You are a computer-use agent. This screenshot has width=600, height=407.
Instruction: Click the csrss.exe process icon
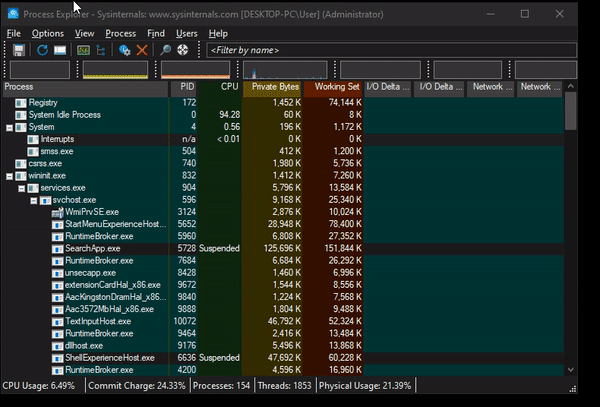tap(21, 164)
